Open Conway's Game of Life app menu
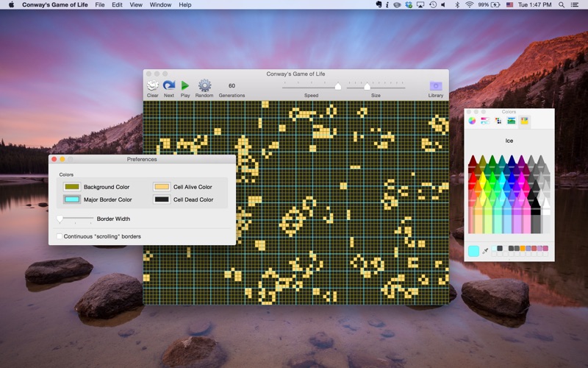 click(54, 4)
